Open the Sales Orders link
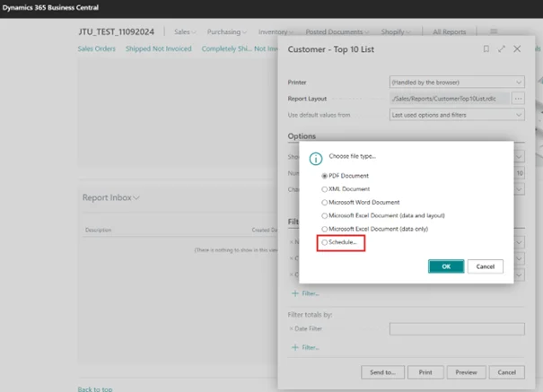 [97, 48]
